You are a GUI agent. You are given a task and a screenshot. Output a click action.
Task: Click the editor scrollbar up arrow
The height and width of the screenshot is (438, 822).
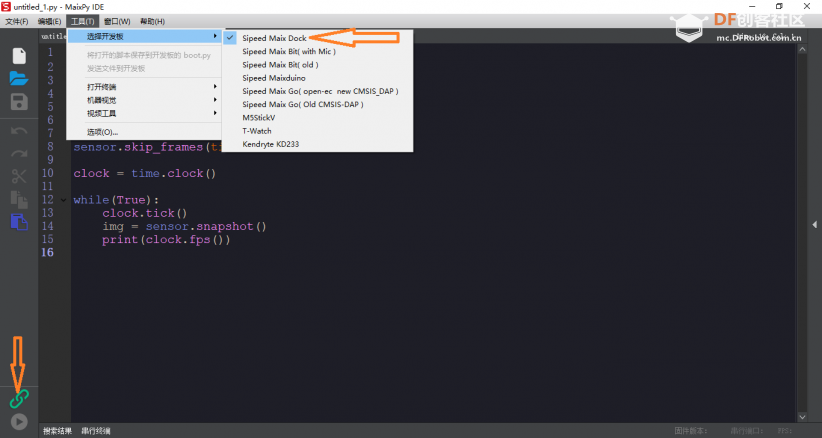point(802,49)
